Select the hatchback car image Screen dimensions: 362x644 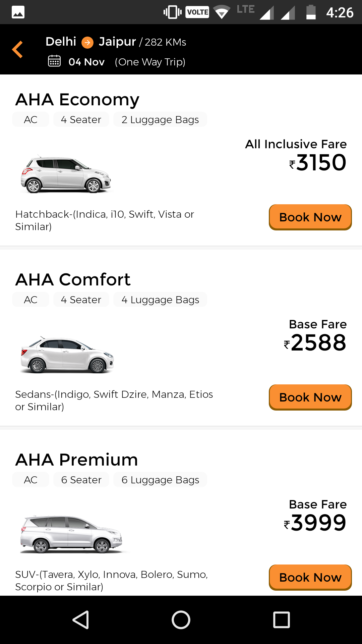point(66,174)
